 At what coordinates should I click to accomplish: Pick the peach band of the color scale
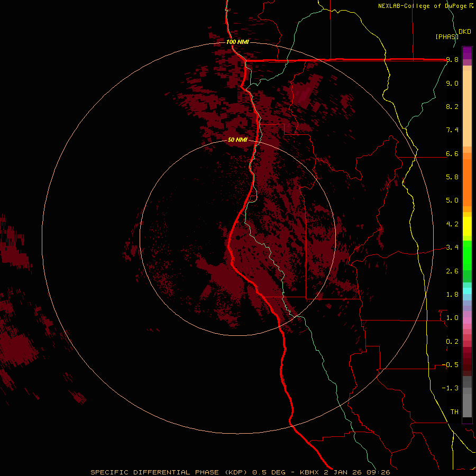[467, 108]
